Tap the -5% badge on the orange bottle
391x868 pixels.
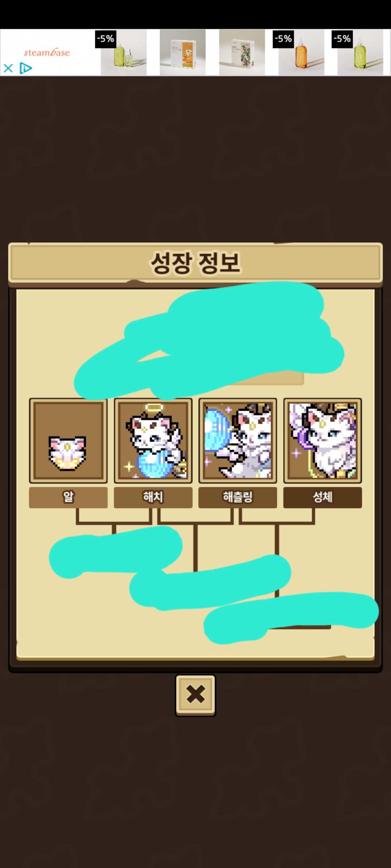coord(283,39)
